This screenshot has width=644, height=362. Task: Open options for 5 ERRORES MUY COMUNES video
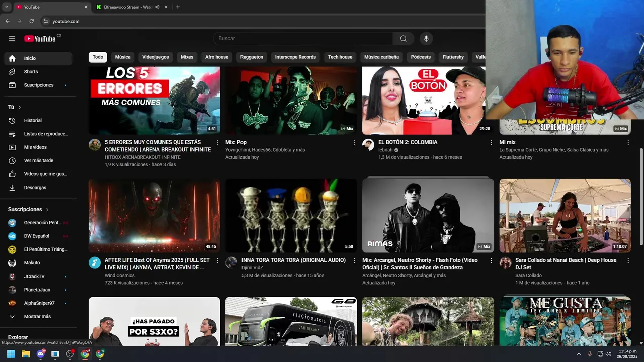tap(217, 143)
